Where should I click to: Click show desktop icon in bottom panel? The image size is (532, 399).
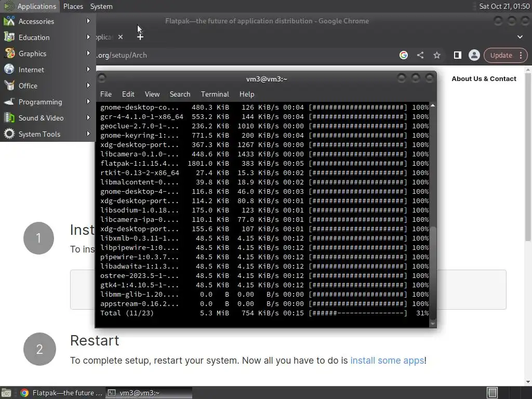[x=6, y=393]
